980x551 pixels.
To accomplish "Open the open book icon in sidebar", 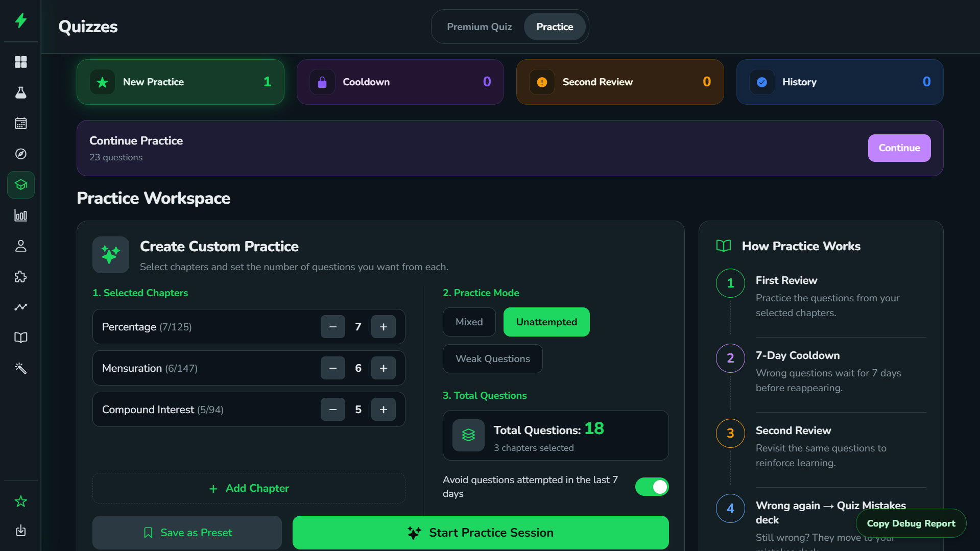I will 21,338.
